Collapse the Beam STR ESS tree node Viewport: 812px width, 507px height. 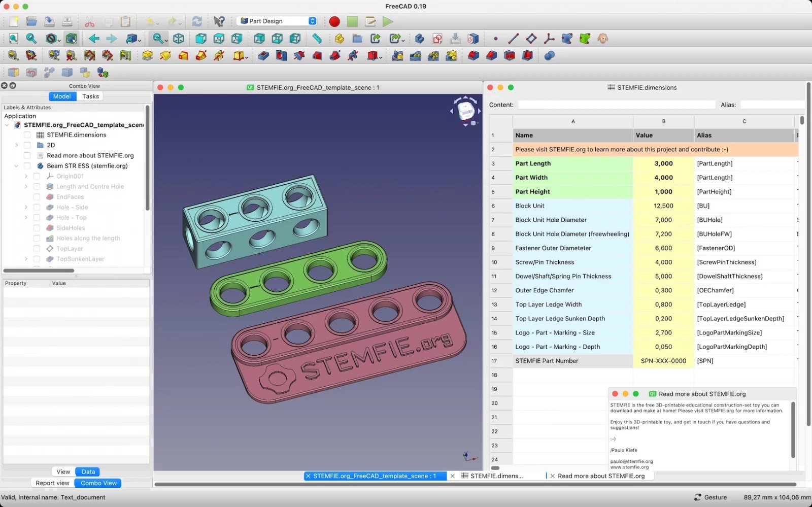[16, 166]
